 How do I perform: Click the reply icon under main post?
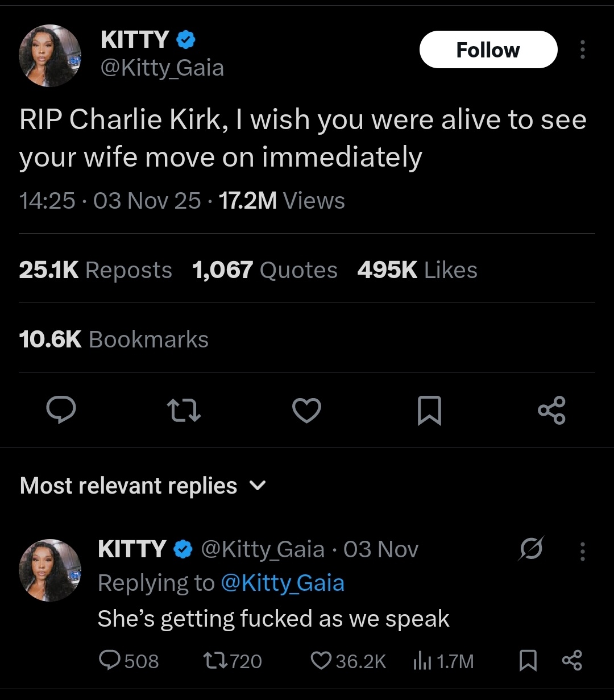(x=61, y=410)
